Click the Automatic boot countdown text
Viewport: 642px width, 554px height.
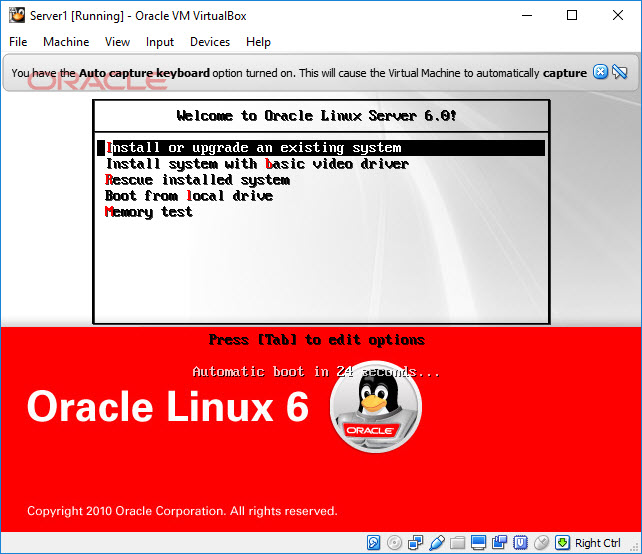click(316, 371)
